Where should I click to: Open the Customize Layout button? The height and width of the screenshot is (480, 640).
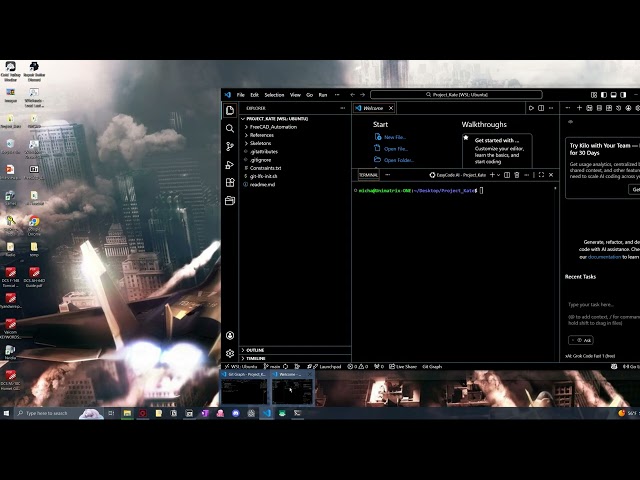[x=594, y=95]
